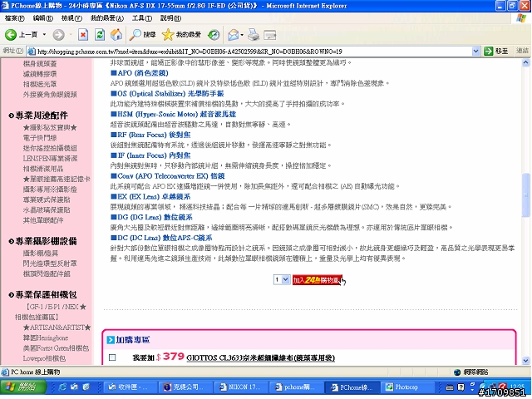
Task: Open the Edit menu
Action: pos(42,18)
